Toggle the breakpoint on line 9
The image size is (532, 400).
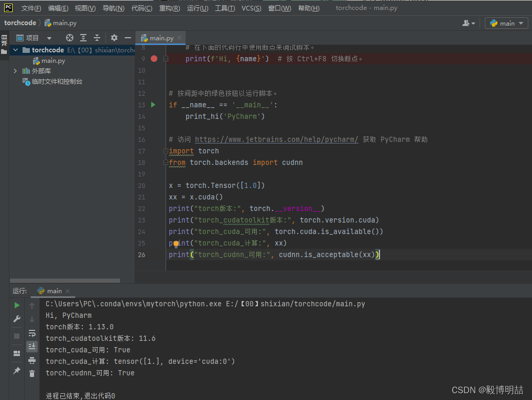tap(154, 59)
